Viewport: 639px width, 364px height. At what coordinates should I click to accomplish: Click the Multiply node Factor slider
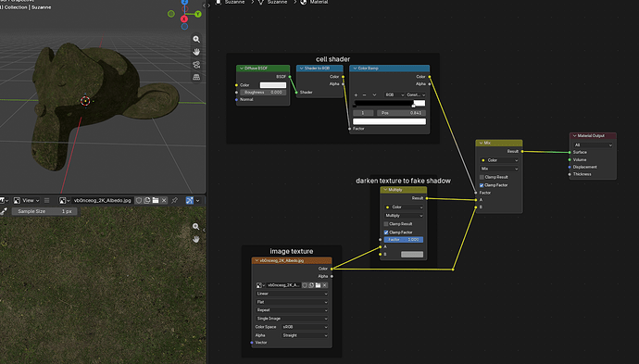[x=404, y=240]
